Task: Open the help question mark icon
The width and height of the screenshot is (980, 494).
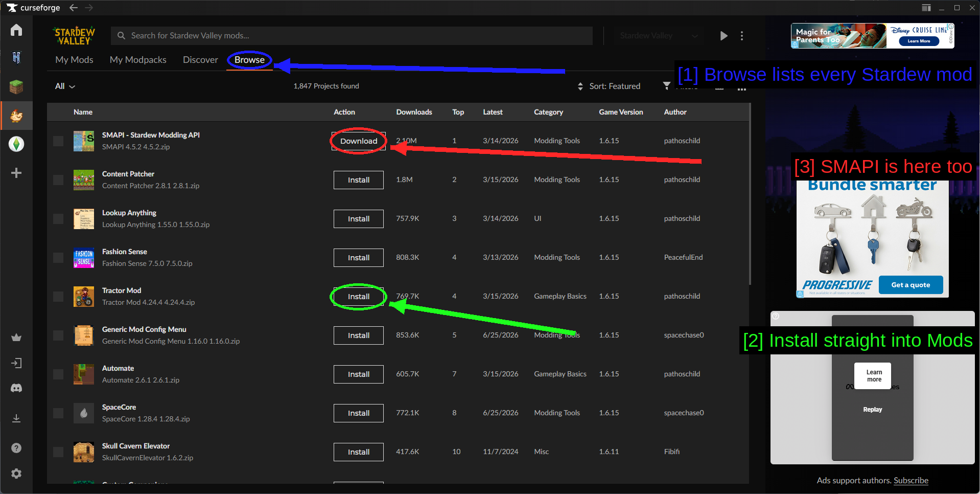Action: click(x=16, y=448)
